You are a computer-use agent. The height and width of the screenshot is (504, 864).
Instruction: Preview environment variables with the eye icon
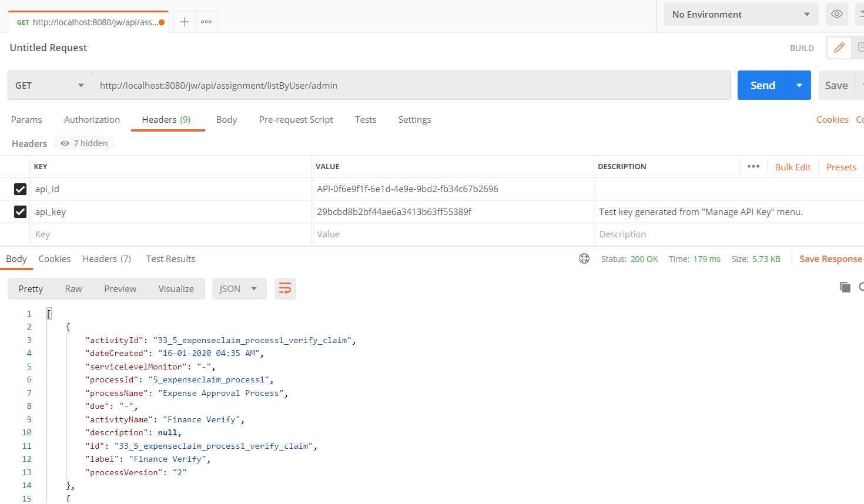[x=836, y=14]
